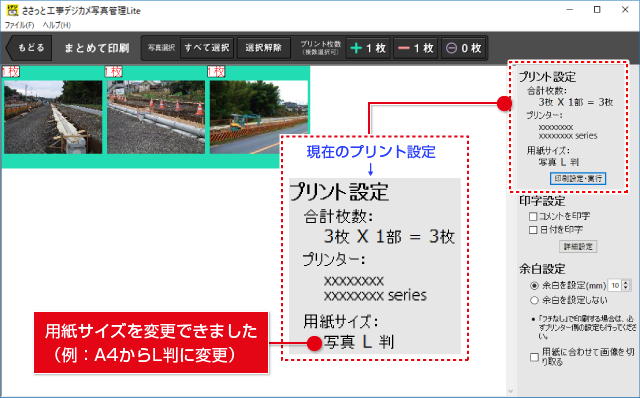
Task: Add one print with plus 1枚
Action: (368, 48)
